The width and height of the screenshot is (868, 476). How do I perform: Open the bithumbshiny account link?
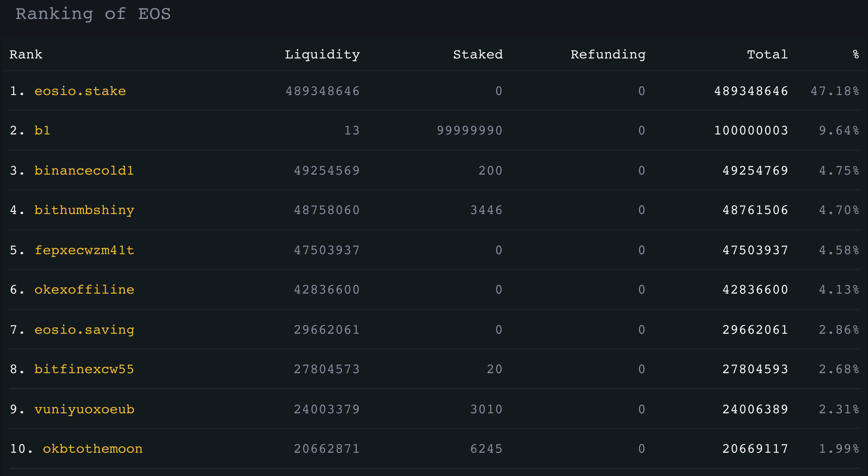[84, 210]
